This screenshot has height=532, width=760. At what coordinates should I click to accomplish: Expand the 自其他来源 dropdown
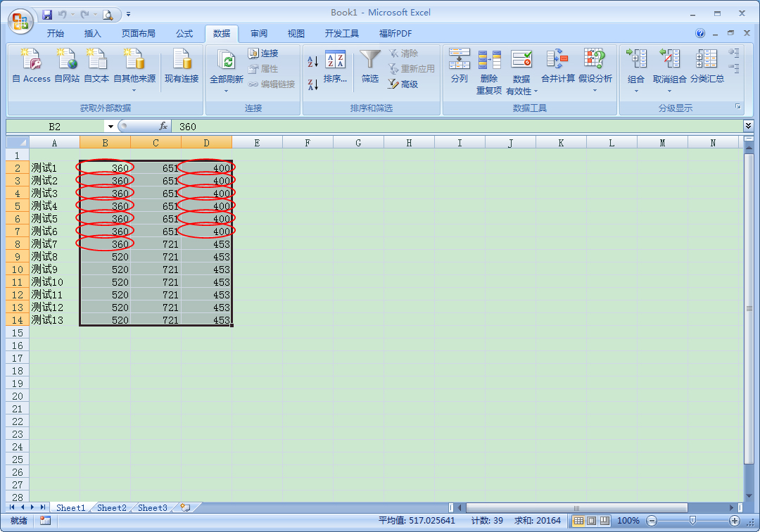pos(134,90)
